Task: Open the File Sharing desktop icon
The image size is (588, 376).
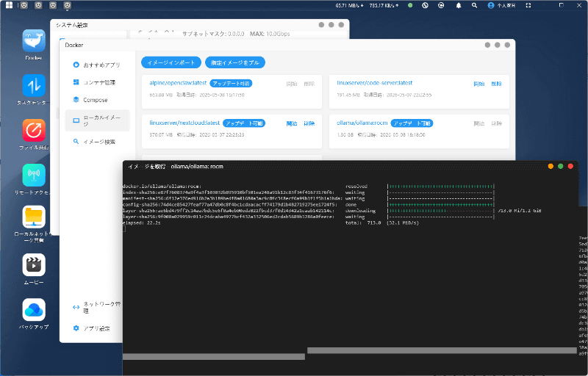Action: (x=34, y=130)
